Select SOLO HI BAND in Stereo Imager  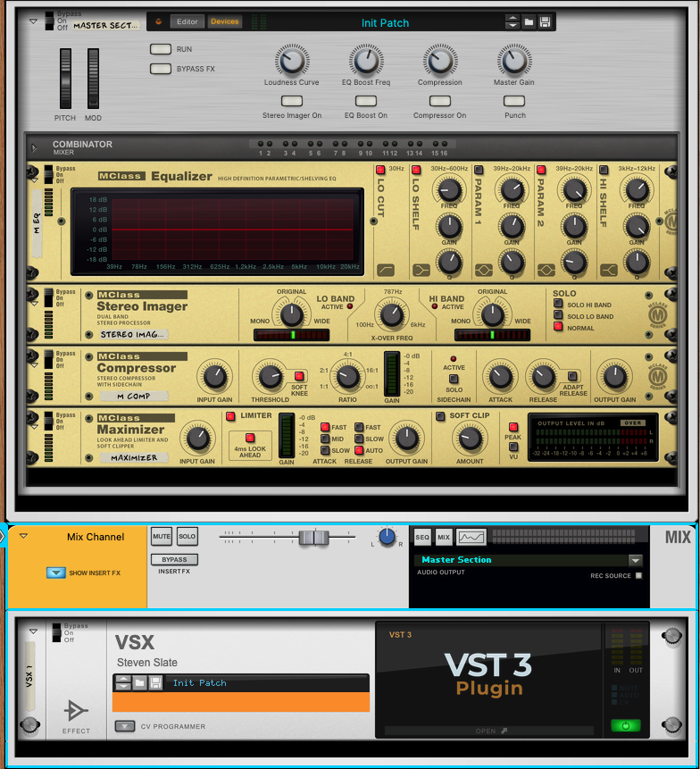pyautogui.click(x=558, y=304)
